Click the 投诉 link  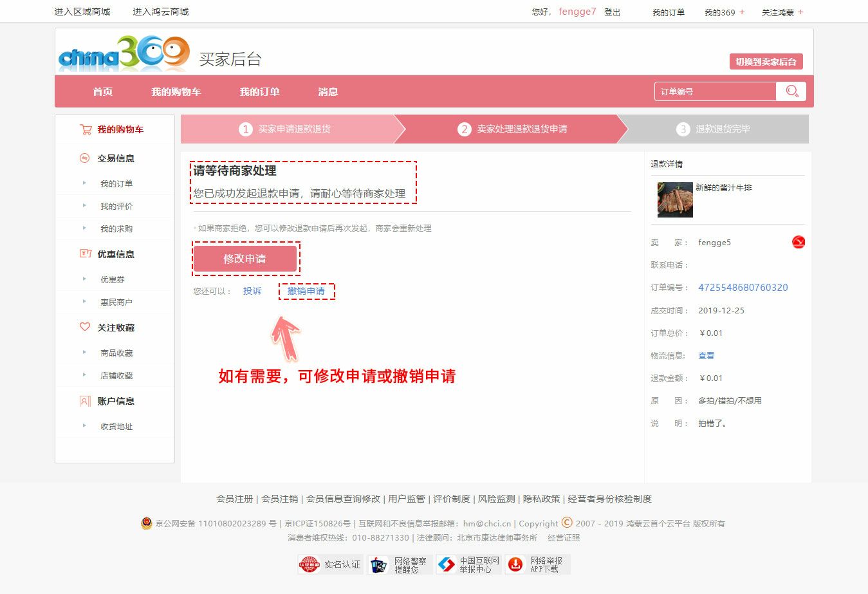pos(252,291)
